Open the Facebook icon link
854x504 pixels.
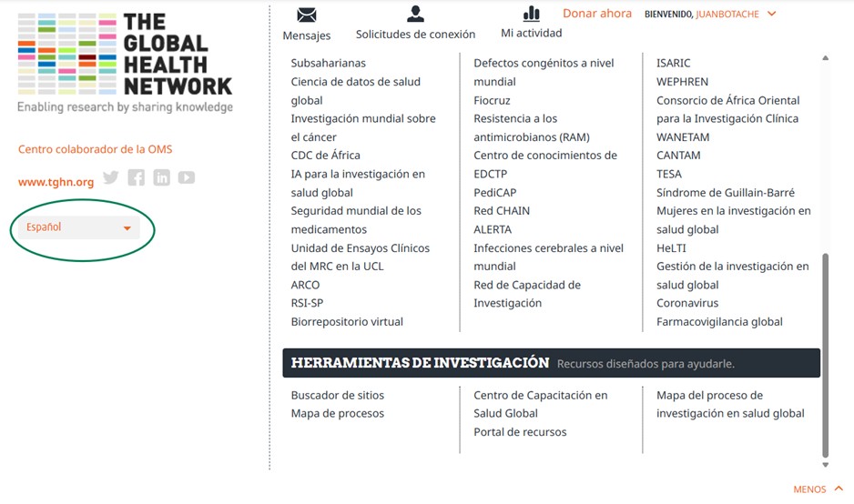[137, 178]
